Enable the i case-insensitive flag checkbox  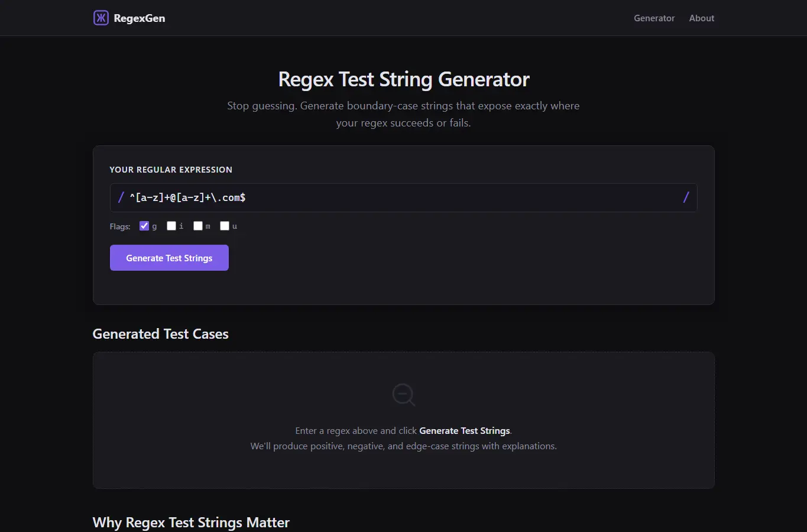coord(171,226)
